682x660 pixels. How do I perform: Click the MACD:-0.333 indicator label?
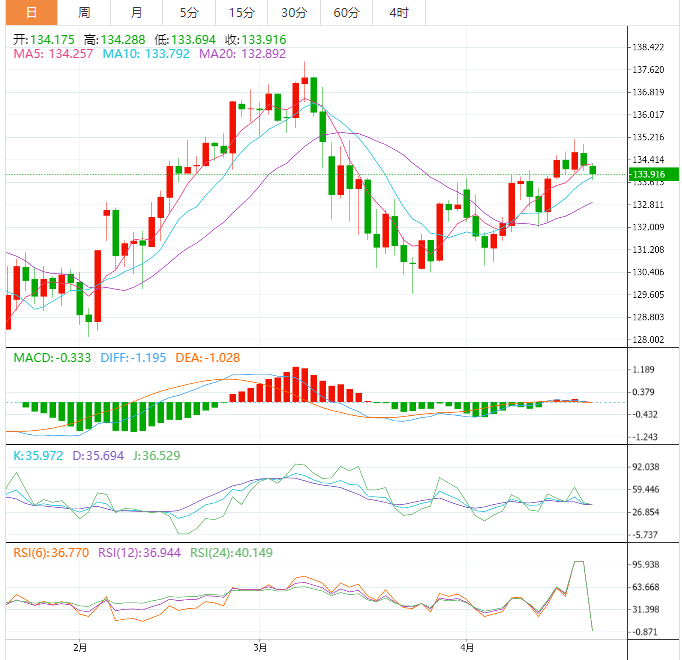point(52,358)
